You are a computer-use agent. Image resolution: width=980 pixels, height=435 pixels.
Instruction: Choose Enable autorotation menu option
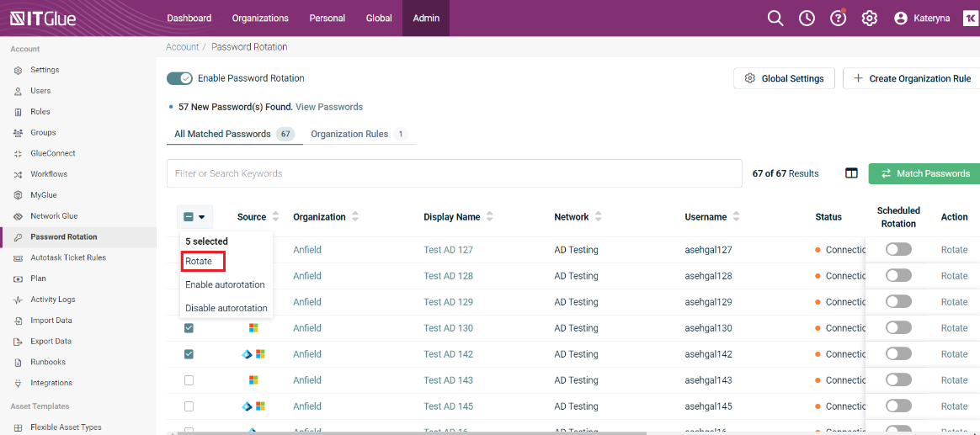point(225,284)
